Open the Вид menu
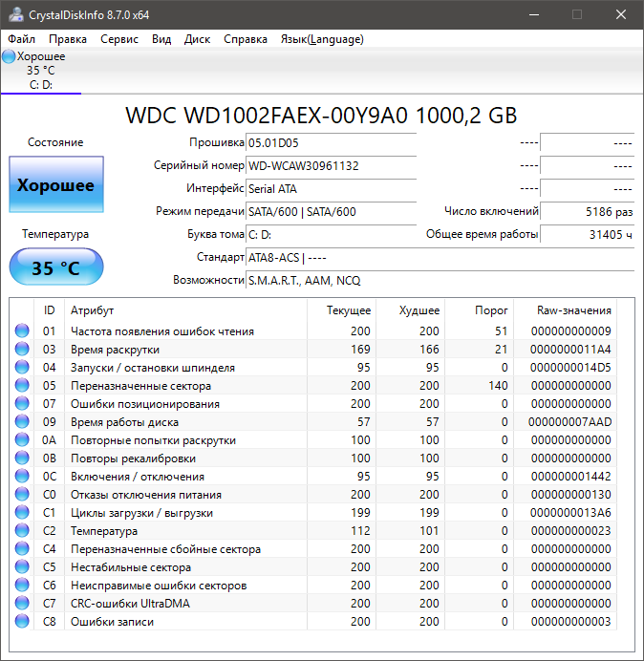The width and height of the screenshot is (644, 661). [161, 39]
